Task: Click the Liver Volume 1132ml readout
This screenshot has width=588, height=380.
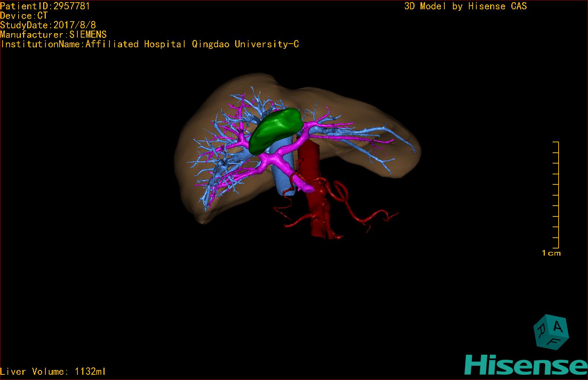Action: coord(53,371)
